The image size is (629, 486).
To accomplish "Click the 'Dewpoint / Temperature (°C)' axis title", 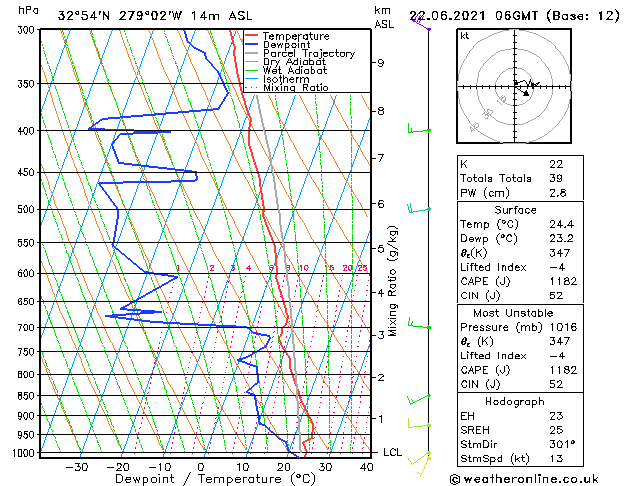I will coord(215,479).
